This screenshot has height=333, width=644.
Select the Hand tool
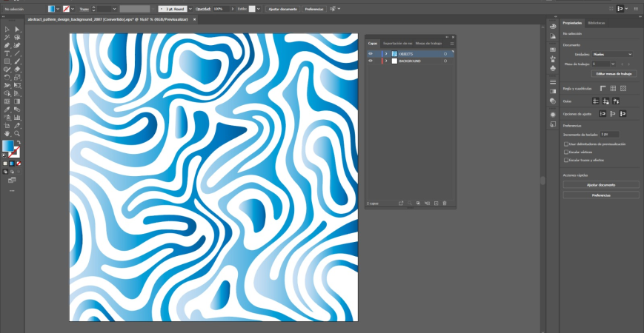[7, 133]
